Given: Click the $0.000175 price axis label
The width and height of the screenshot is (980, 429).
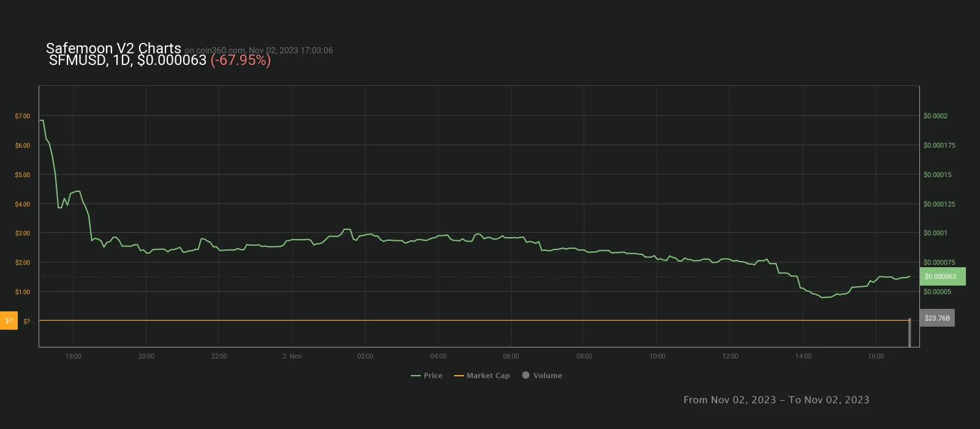Looking at the screenshot, I should (940, 145).
